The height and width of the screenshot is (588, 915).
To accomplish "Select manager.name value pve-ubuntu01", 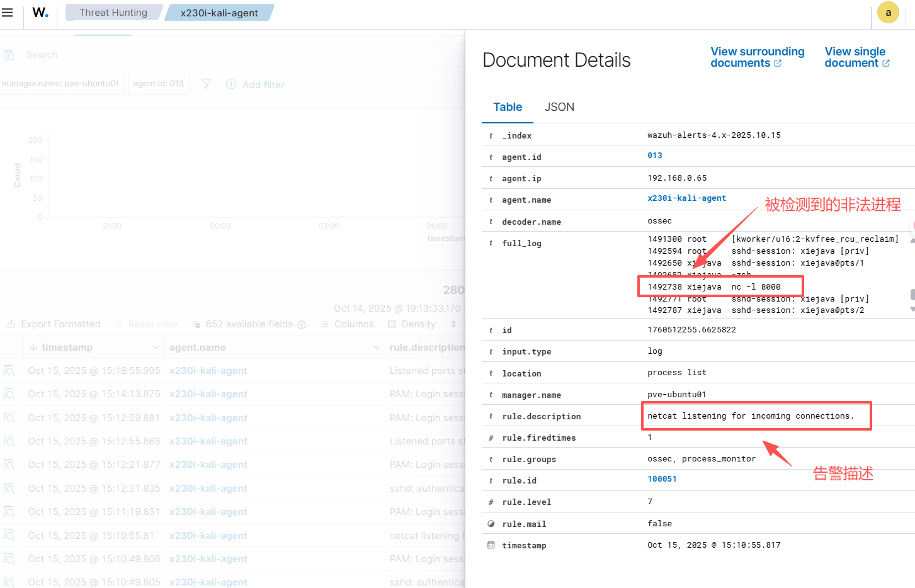I will [677, 395].
